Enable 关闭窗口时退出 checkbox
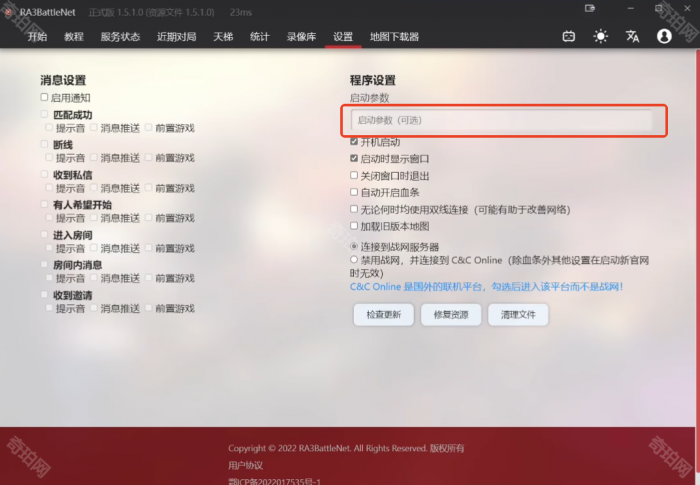 tap(354, 175)
